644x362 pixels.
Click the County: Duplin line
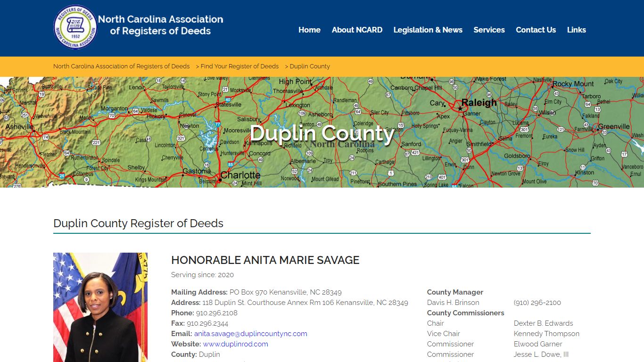[x=196, y=354]
